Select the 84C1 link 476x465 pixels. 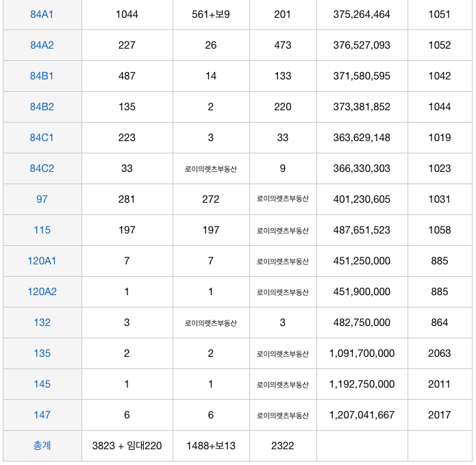click(x=42, y=138)
